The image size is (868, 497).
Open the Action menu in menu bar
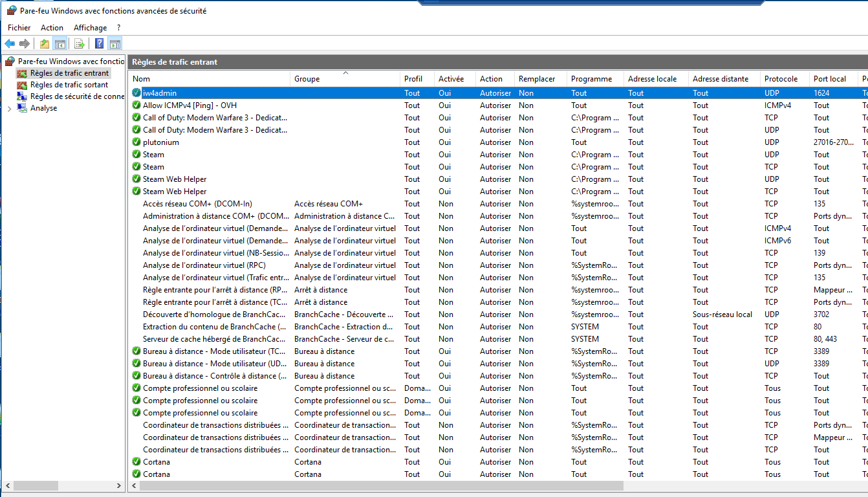(52, 28)
